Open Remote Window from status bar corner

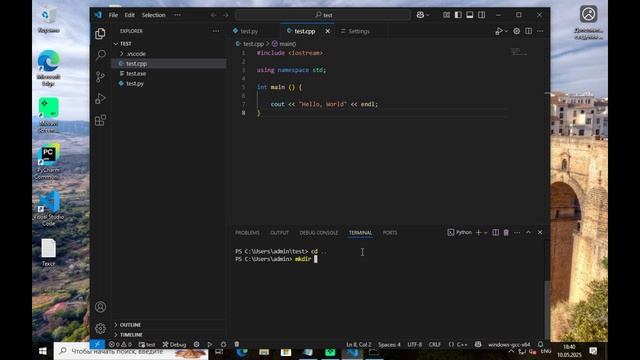point(97,344)
